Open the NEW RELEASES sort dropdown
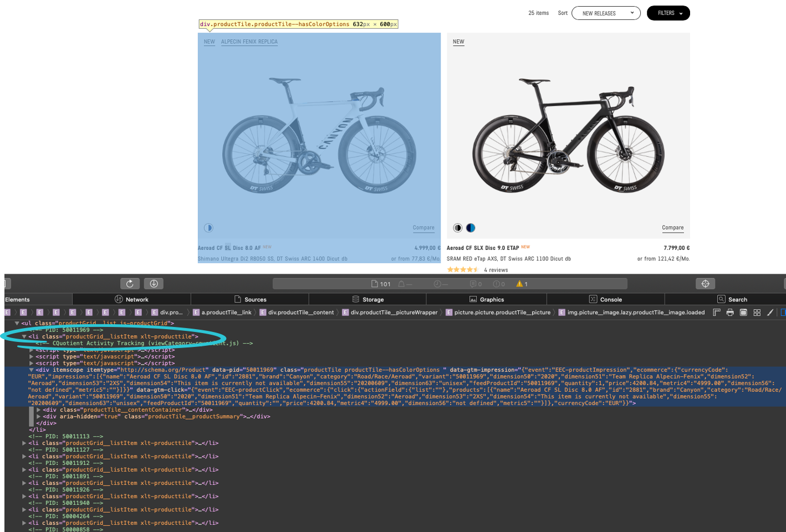This screenshot has width=786, height=532. [x=606, y=13]
